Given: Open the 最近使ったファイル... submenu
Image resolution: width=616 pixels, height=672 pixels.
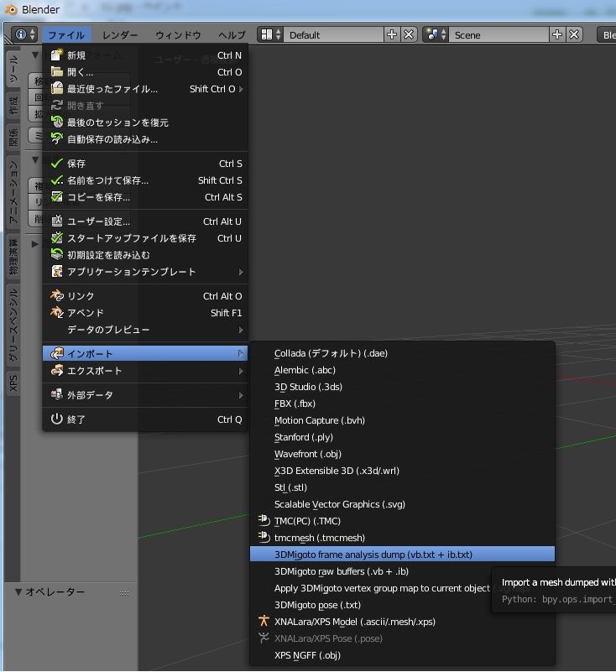Looking at the screenshot, I should (x=146, y=89).
